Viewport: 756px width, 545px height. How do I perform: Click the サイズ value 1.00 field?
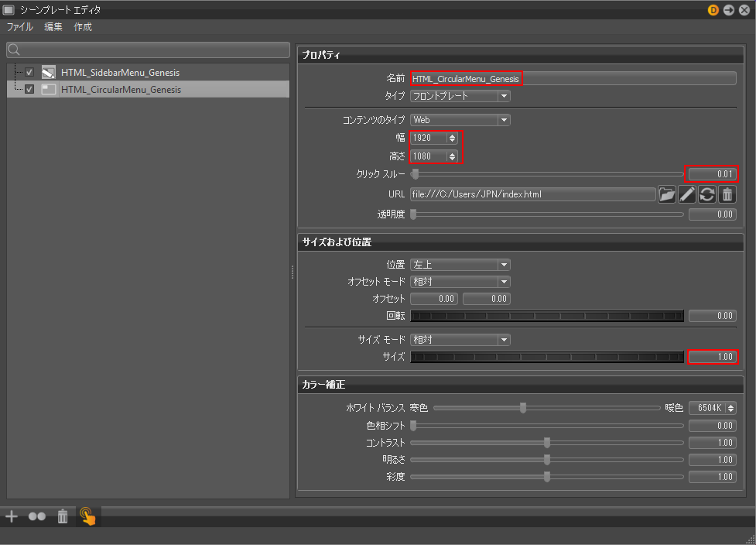(713, 357)
